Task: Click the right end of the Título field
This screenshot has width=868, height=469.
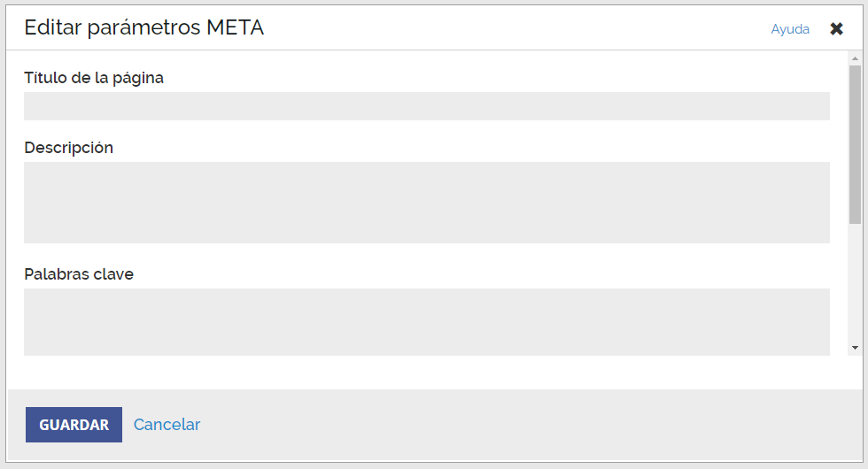Action: pos(820,106)
